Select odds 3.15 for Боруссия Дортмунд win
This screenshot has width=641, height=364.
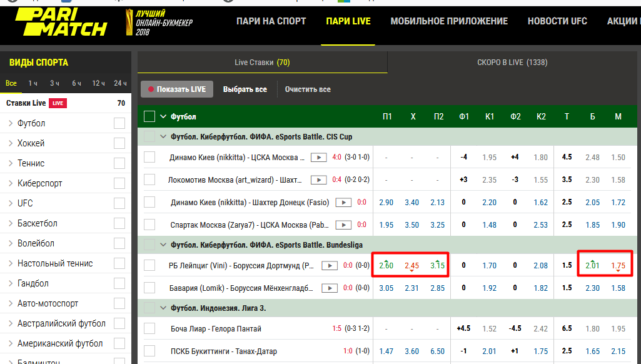pyautogui.click(x=437, y=265)
